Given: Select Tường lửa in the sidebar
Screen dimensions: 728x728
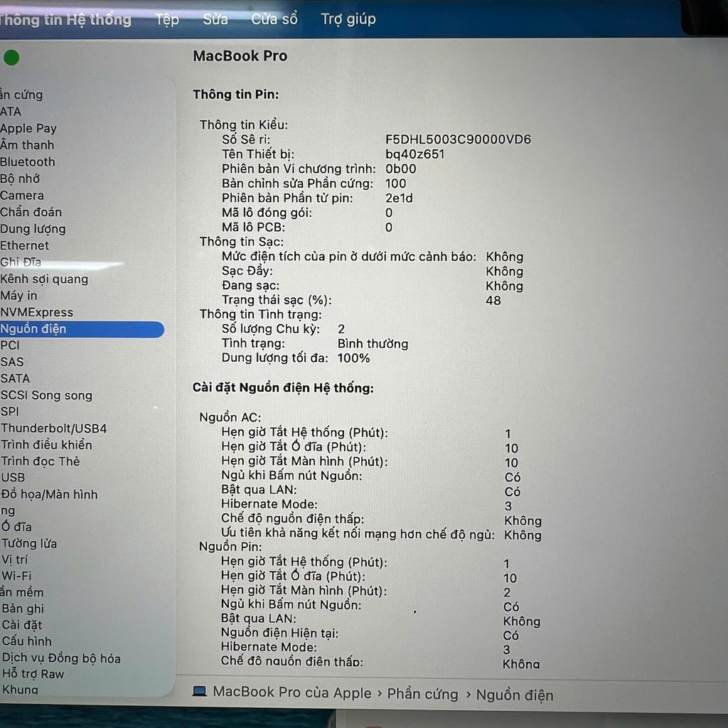Looking at the screenshot, I should (29, 544).
